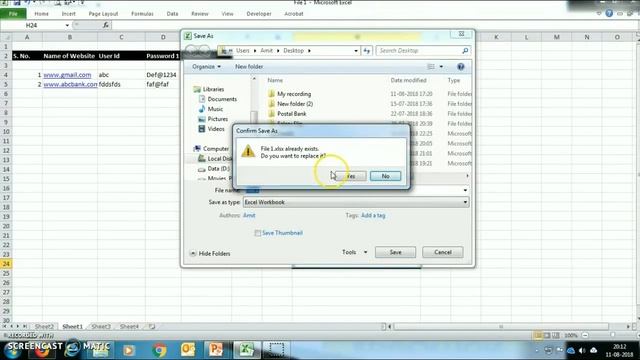Open the Organize dropdown menu
This screenshot has height=360, width=640.
pos(206,67)
